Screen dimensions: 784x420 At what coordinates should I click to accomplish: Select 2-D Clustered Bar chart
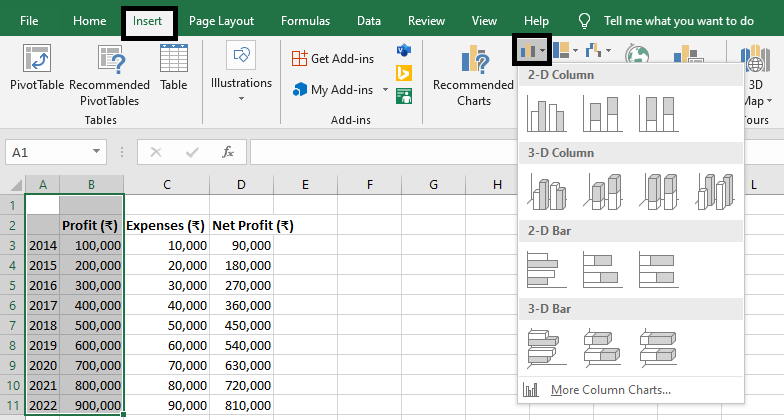click(x=546, y=270)
